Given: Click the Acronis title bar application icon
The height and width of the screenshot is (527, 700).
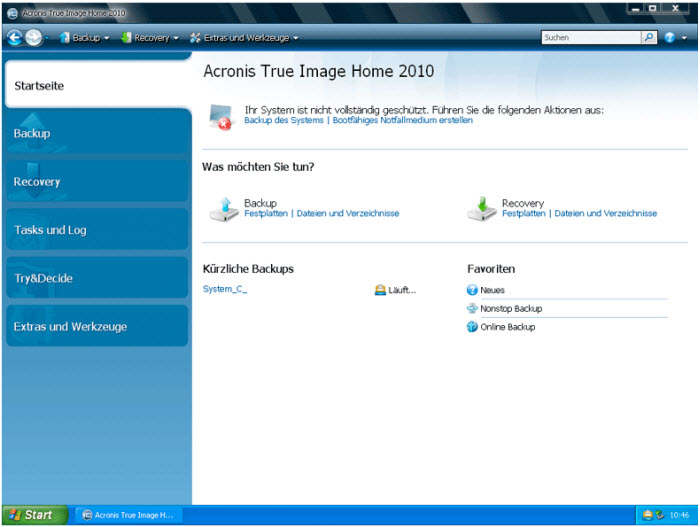Looking at the screenshot, I should coord(12,13).
